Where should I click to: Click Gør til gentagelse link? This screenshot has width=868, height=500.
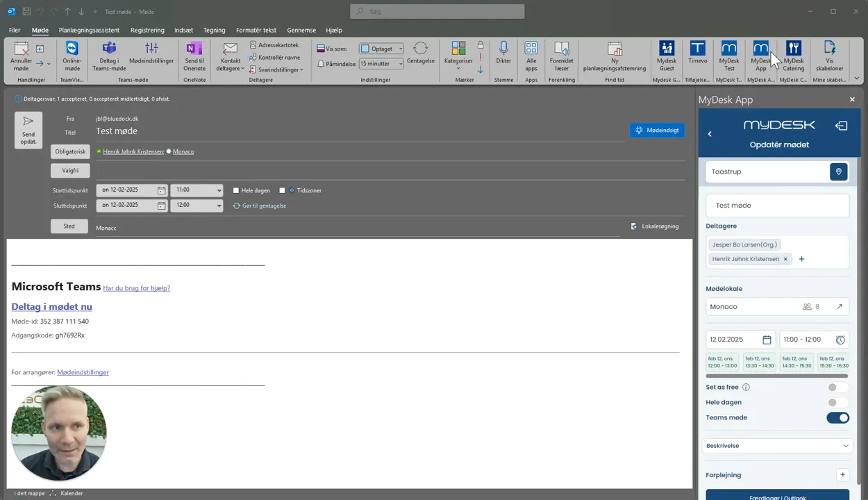(260, 206)
